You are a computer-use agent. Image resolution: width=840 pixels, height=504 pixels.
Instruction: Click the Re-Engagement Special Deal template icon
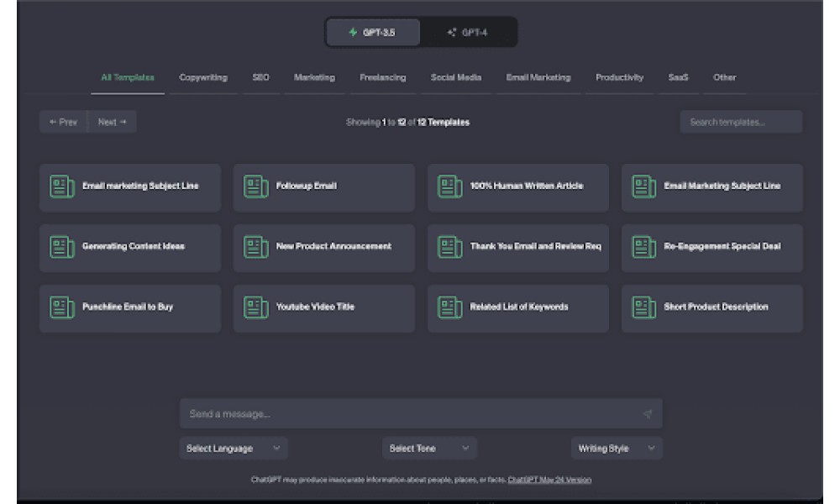643,247
